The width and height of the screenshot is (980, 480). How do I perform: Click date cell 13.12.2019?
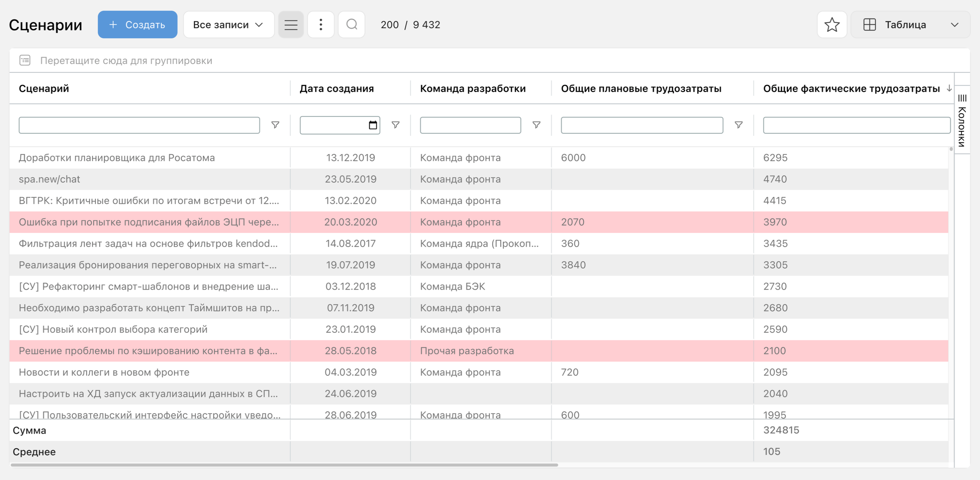point(350,158)
